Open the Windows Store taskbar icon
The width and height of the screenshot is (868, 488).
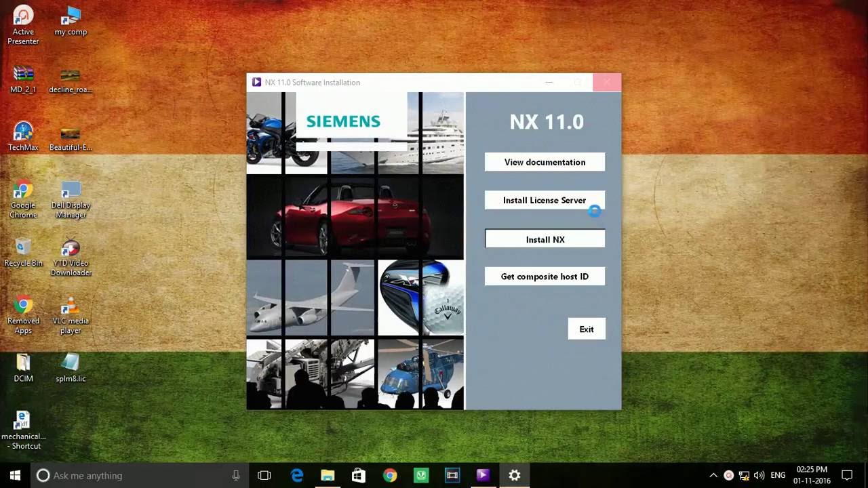point(359,475)
